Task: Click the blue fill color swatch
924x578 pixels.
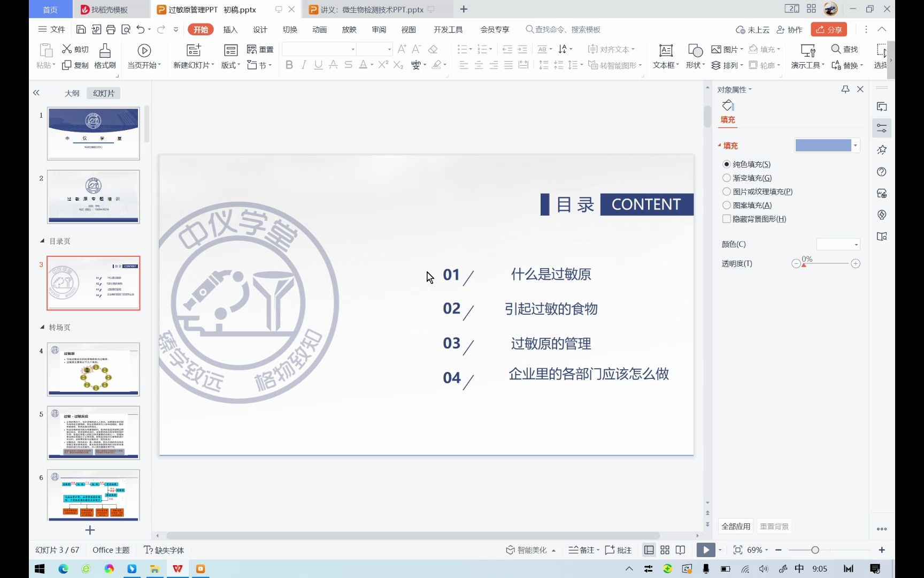Action: coord(823,146)
